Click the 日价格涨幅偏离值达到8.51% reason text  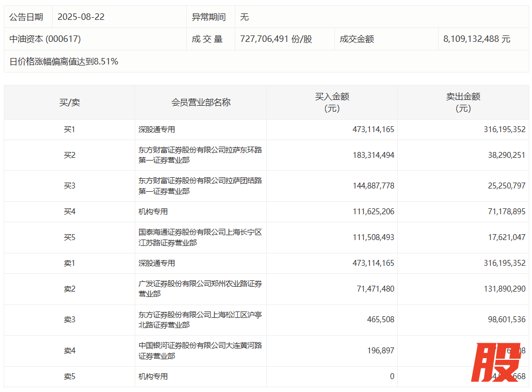64,62
